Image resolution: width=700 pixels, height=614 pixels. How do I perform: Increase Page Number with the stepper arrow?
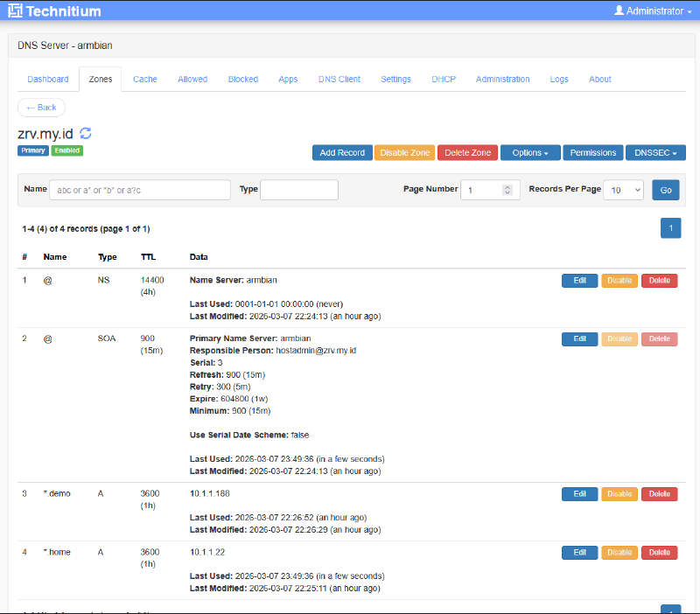click(x=507, y=185)
